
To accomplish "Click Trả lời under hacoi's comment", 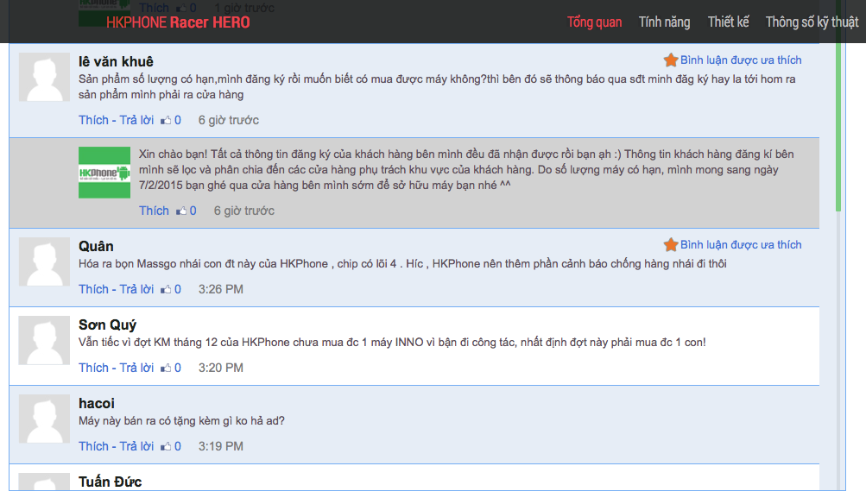I will pyautogui.click(x=136, y=446).
